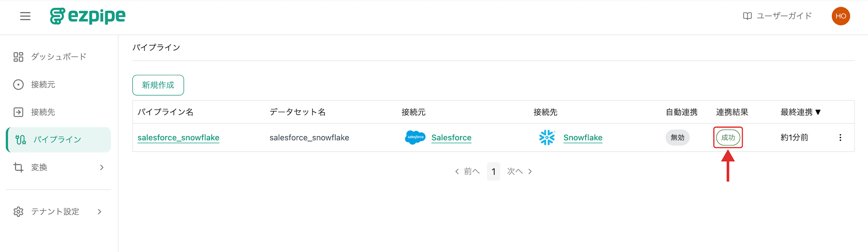Expand the 変換 sidebar submenu
The height and width of the screenshot is (252, 868).
coord(59,167)
